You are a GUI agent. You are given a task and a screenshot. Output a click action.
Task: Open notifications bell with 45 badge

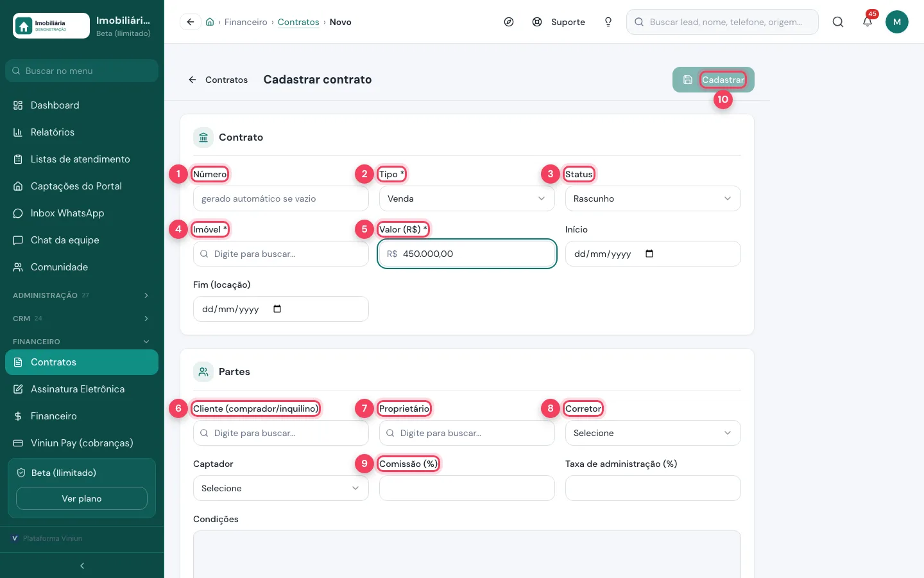(x=868, y=22)
